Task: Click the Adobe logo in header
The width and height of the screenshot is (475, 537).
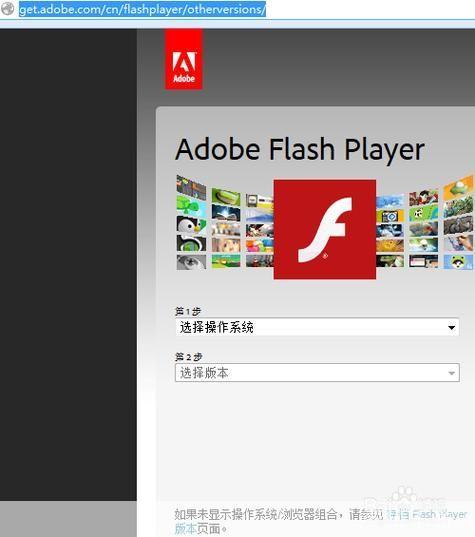Action: (x=184, y=59)
